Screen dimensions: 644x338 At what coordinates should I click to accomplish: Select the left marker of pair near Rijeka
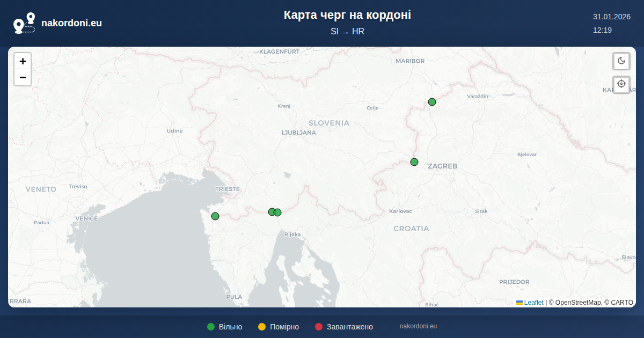pos(272,212)
